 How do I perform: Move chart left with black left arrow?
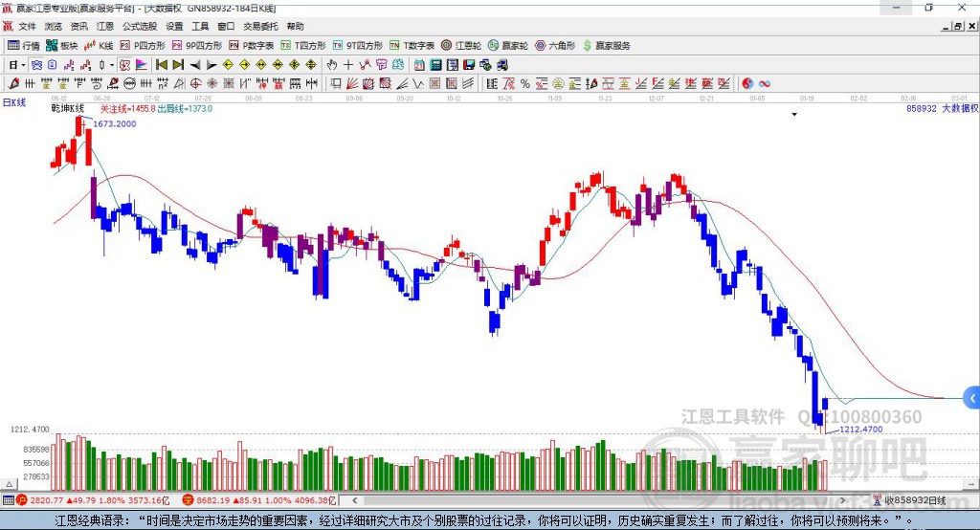pos(195,65)
